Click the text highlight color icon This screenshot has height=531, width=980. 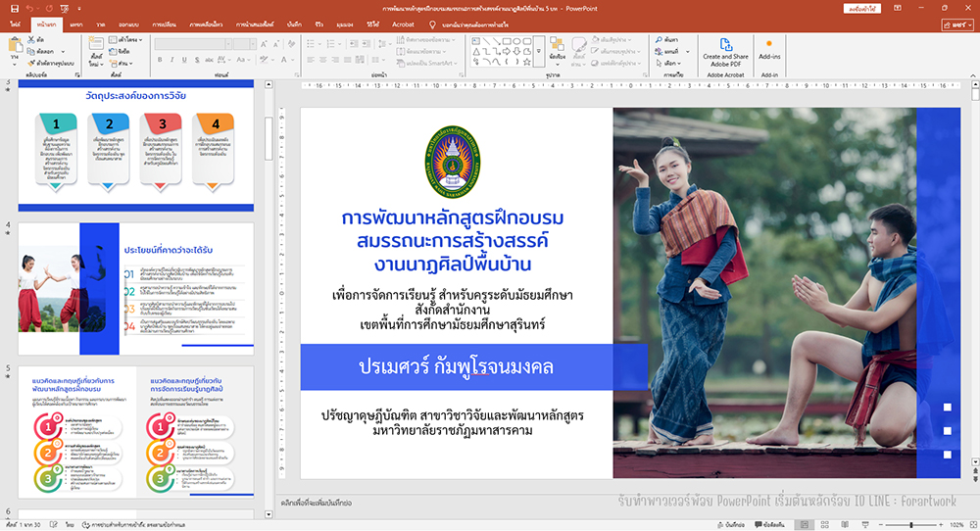[x=265, y=60]
